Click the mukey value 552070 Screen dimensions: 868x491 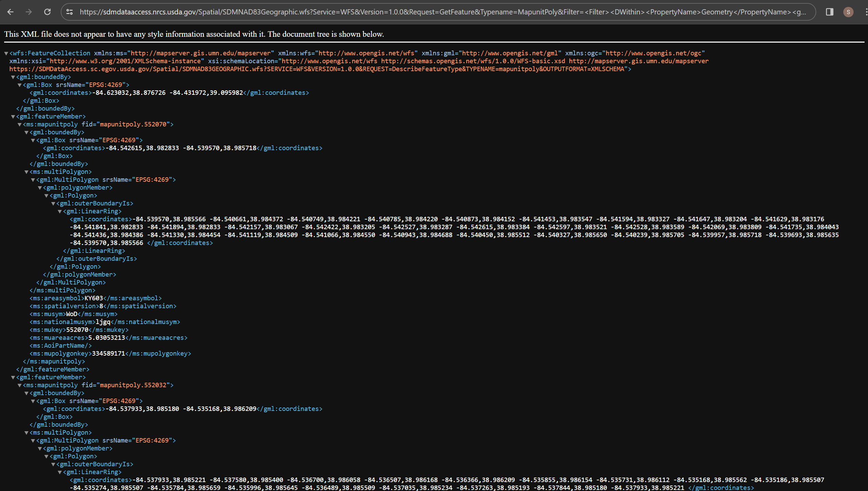pyautogui.click(x=77, y=330)
